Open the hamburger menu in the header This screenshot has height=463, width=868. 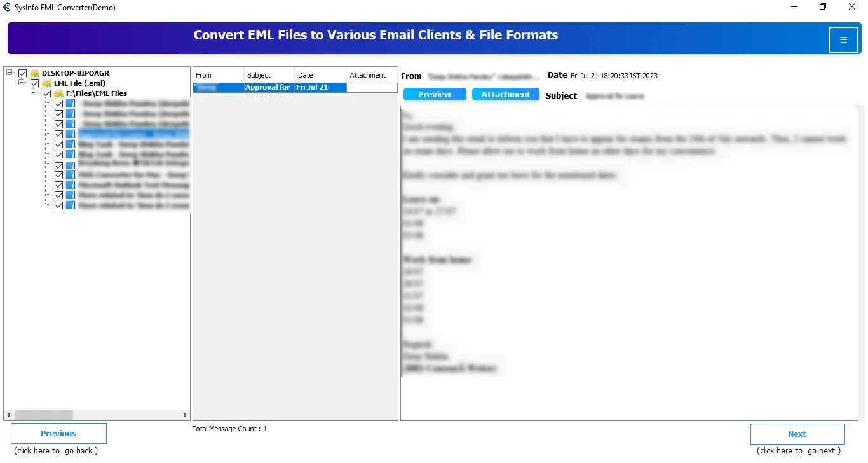coord(843,40)
